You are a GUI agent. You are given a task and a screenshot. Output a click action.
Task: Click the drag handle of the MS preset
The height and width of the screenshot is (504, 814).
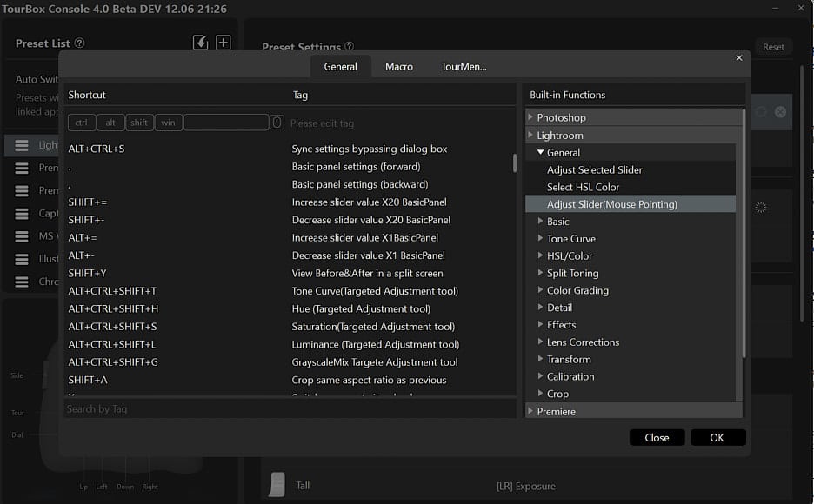click(x=21, y=236)
